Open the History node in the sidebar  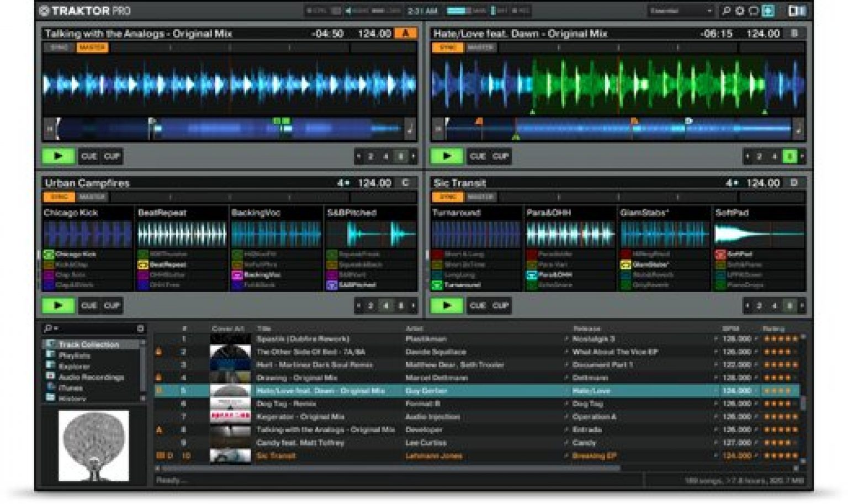click(x=71, y=399)
